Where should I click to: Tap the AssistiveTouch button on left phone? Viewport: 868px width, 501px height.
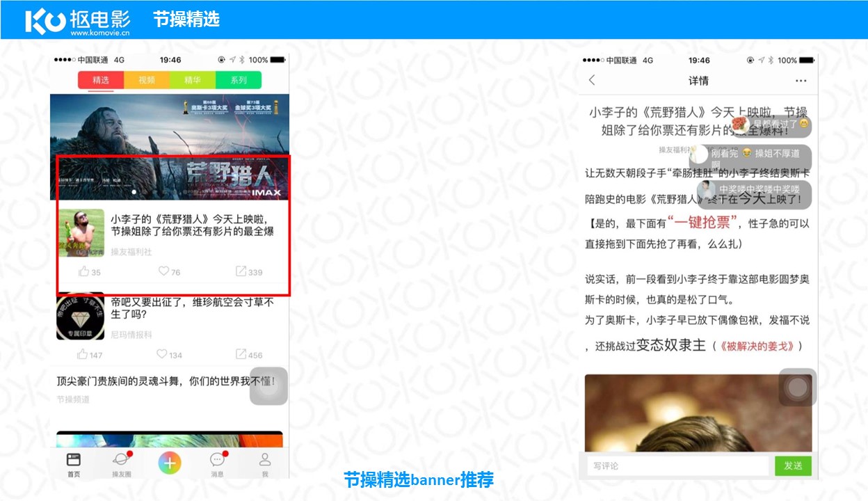[x=268, y=385]
